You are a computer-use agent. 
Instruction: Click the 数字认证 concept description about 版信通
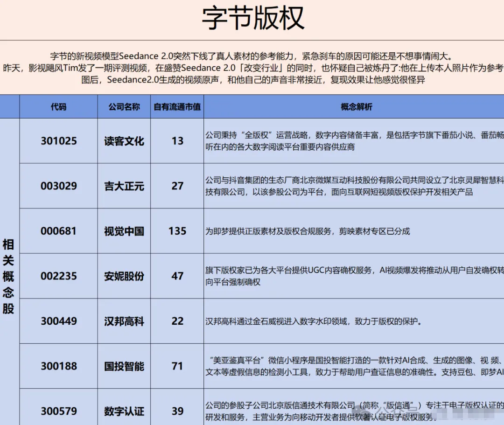[355, 411]
